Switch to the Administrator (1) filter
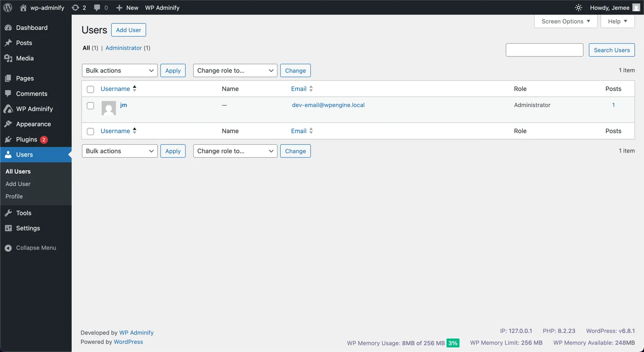The image size is (644, 352). tap(124, 48)
